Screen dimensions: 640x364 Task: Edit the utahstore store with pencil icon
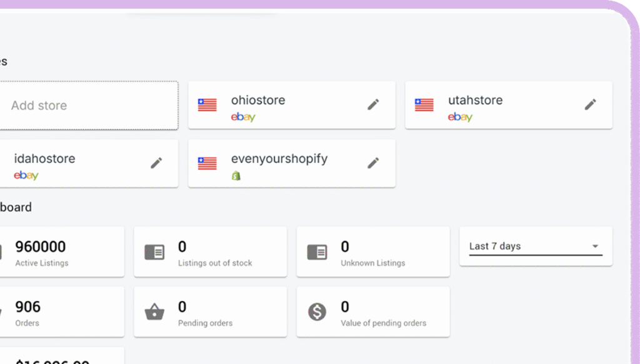coord(590,105)
